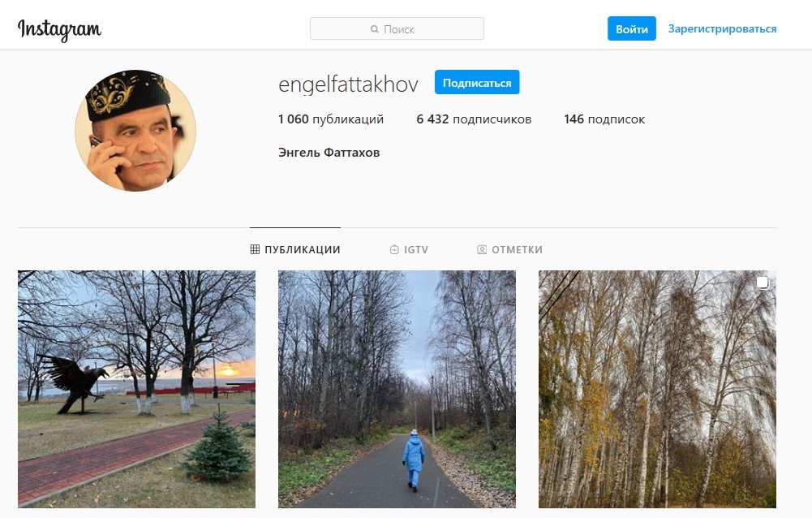Click the 1 060 публикаций count
Screen dimensions: 812x518
point(330,119)
